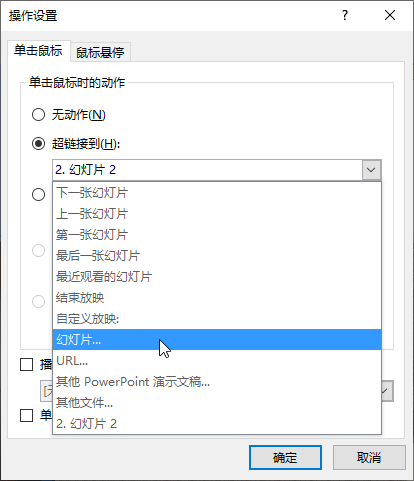Choose 第一张幻灯片 from the list
Viewport: 414px width, 481px height.
[217, 235]
